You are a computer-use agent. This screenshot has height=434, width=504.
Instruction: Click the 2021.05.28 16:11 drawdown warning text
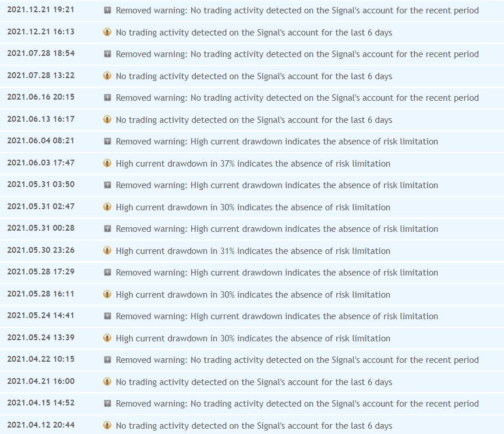coord(253,295)
